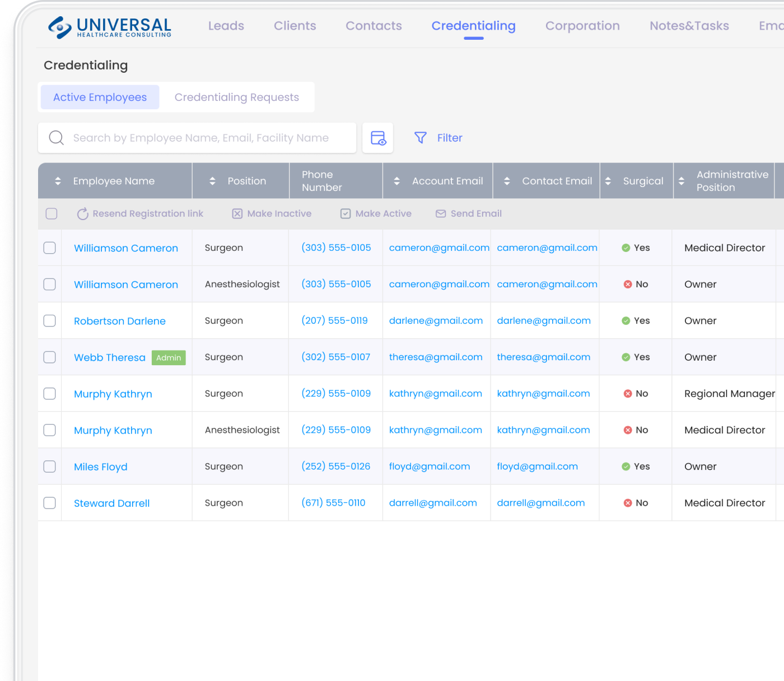784x681 pixels.
Task: Click the Admin badge beside Webb Theresa
Action: coord(169,357)
